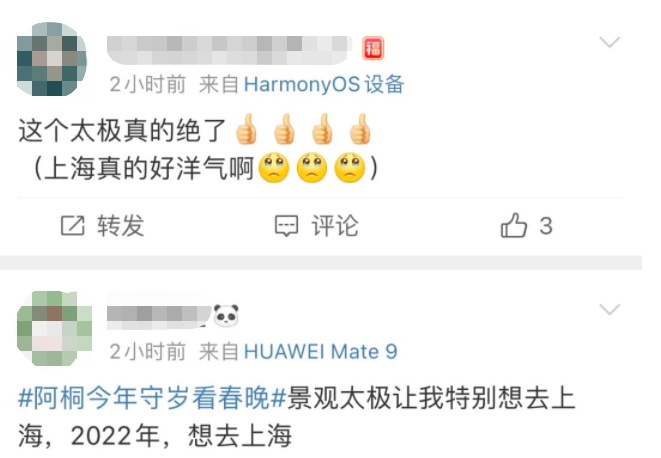
Task: Click the repost share icon
Action: (73, 226)
